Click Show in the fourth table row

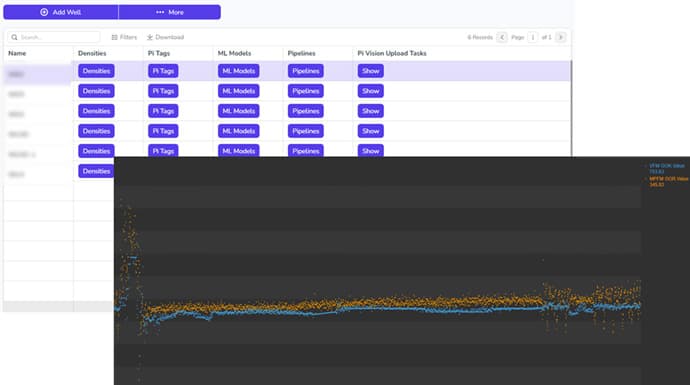point(371,131)
